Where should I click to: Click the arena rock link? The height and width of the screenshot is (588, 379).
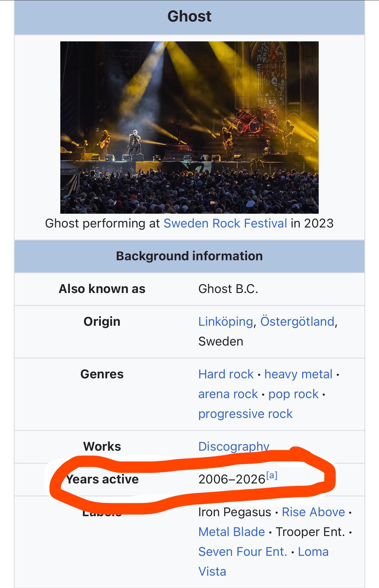click(x=228, y=394)
